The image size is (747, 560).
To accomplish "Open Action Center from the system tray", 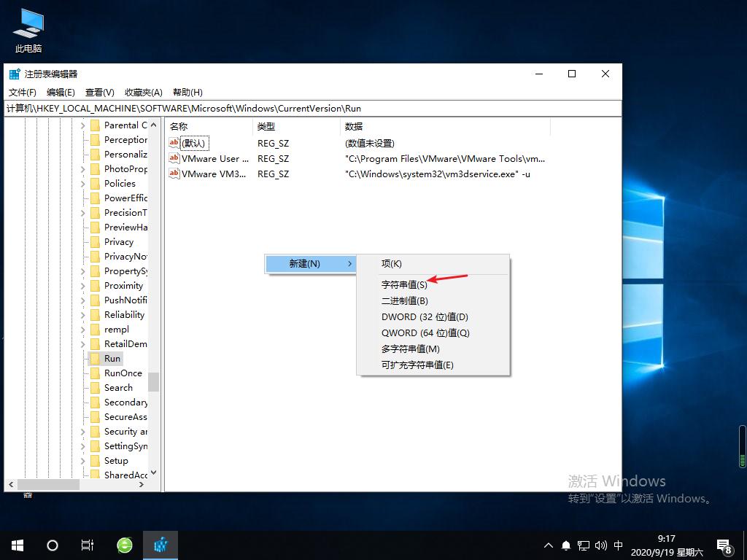I will click(x=724, y=545).
